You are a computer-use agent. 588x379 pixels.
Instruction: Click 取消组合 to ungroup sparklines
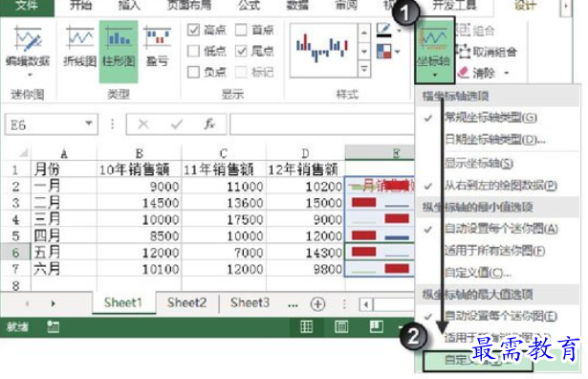tap(487, 52)
